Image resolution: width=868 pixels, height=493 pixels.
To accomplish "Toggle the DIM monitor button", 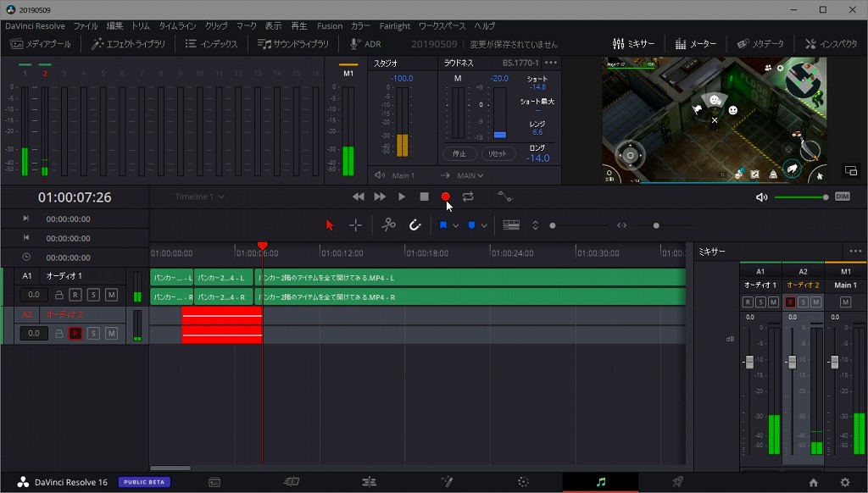I will tap(842, 197).
